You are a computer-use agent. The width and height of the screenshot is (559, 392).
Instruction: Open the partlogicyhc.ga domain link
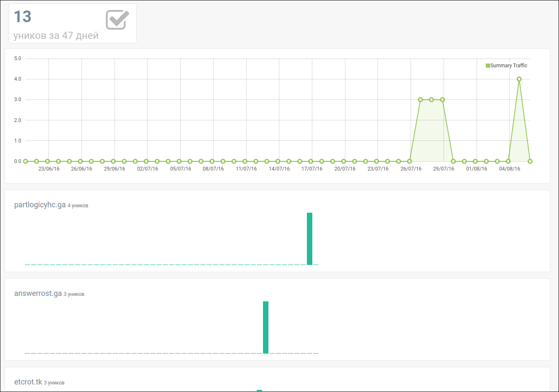(40, 205)
